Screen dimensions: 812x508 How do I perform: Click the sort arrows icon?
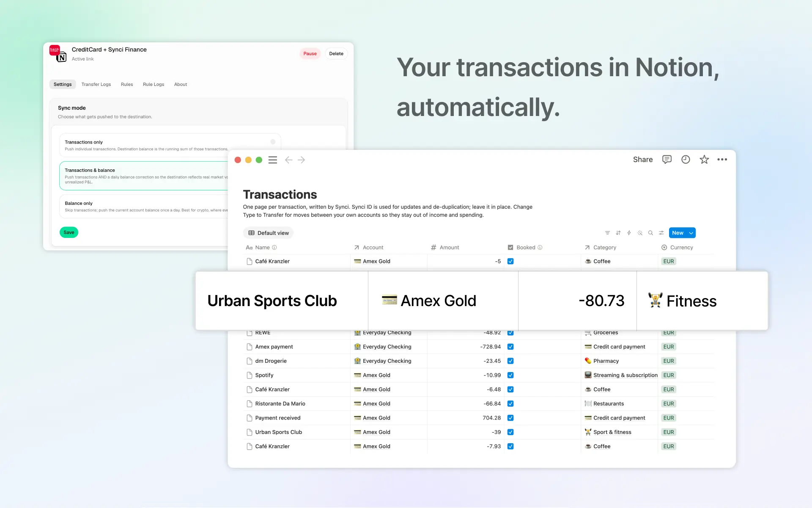[618, 233]
